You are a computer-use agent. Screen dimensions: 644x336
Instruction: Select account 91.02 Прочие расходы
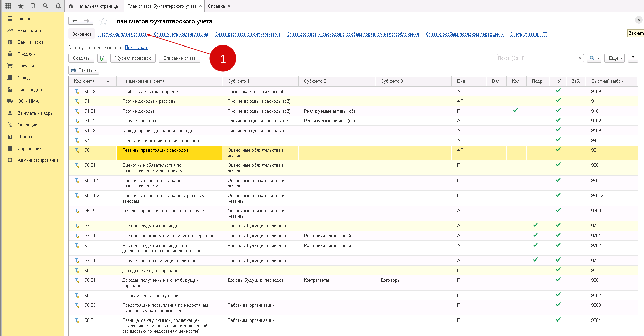(x=353, y=121)
